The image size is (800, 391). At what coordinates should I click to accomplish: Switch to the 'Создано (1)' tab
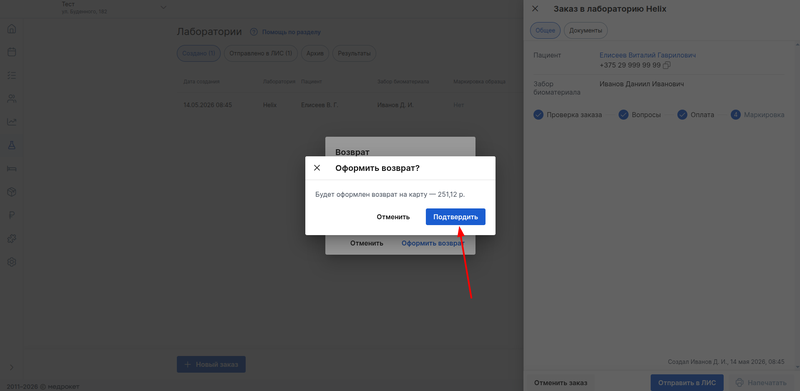coord(198,53)
